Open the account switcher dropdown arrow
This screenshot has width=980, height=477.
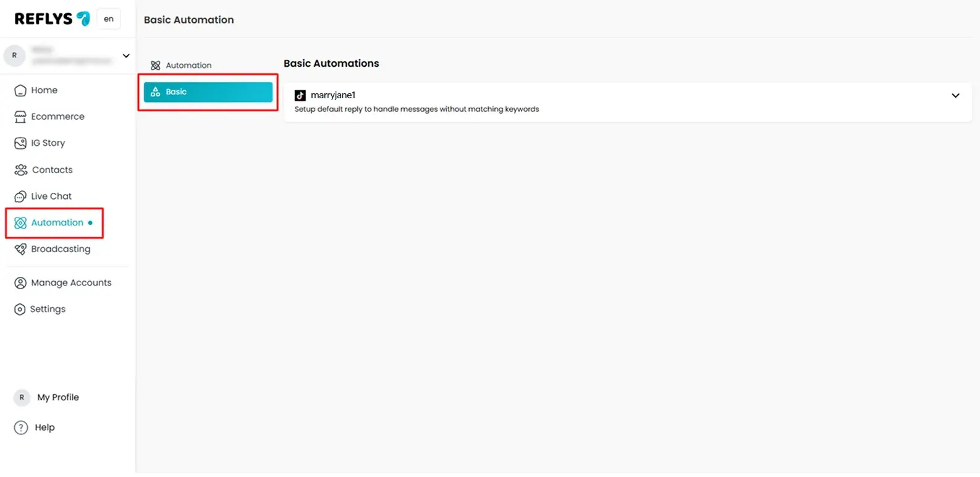(x=126, y=56)
